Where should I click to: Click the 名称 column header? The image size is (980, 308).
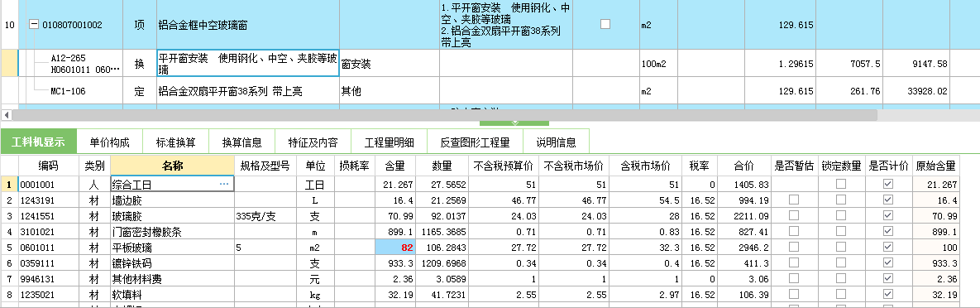point(172,166)
